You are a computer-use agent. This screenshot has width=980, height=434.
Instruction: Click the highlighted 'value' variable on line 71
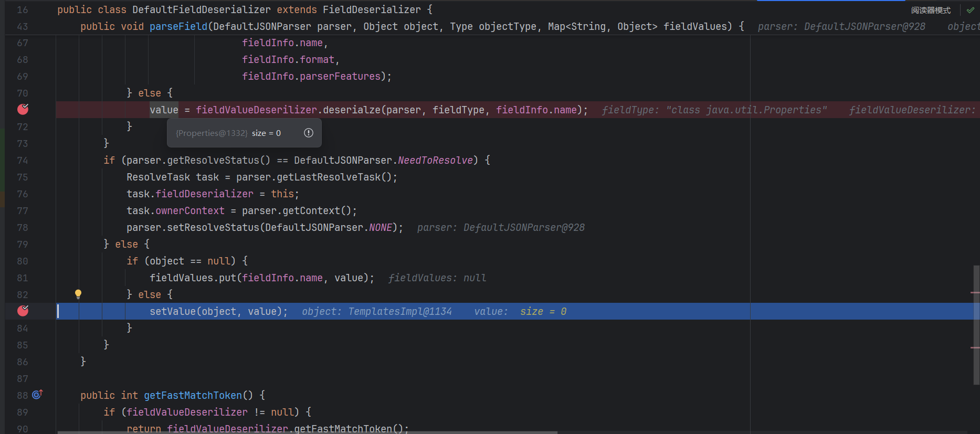pyautogui.click(x=164, y=110)
